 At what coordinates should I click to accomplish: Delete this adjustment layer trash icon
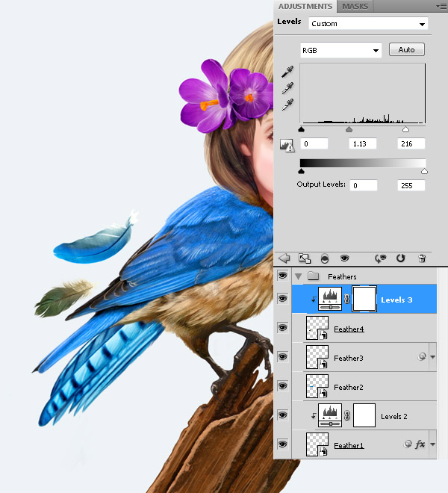click(x=422, y=258)
